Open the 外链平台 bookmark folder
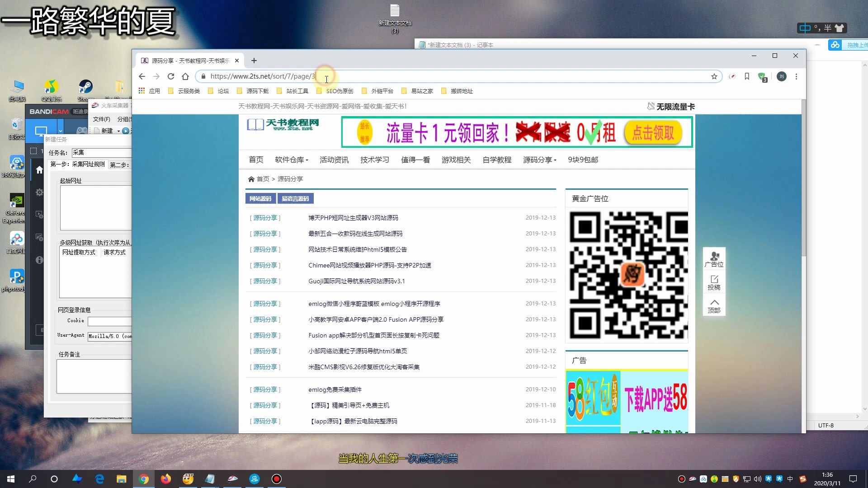Viewport: 868px width, 488px height. (377, 91)
